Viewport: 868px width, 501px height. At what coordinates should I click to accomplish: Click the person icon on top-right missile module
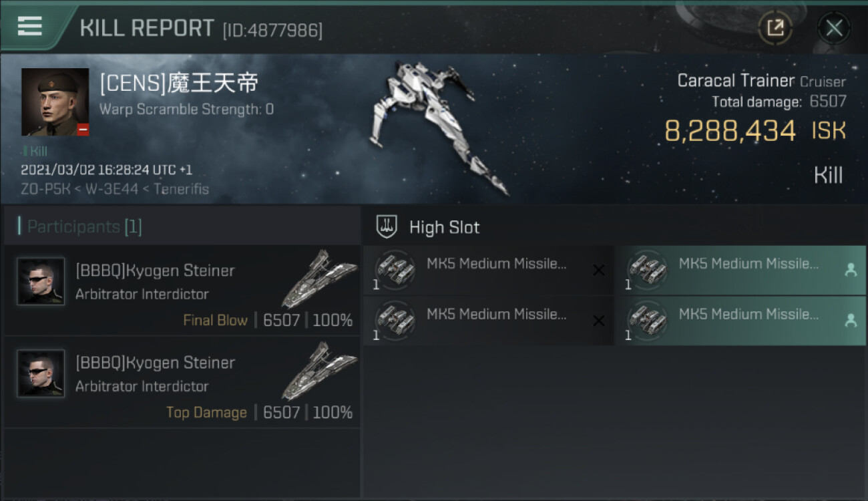[851, 270]
